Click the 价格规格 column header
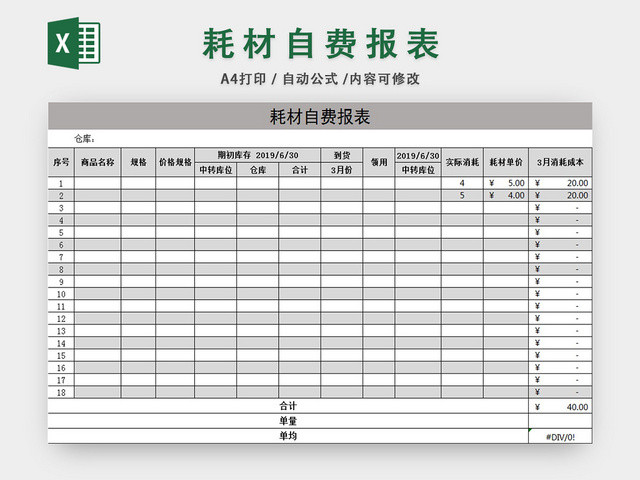Viewport: 640px width, 480px height. click(175, 162)
